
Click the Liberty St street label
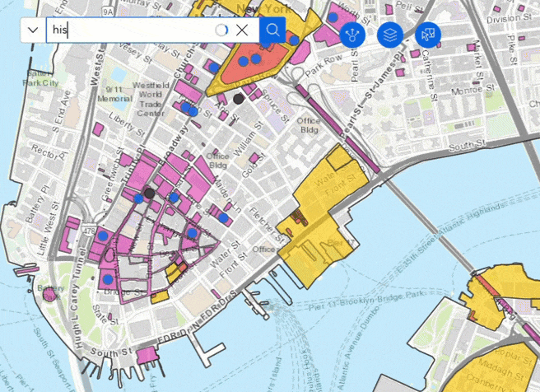[127, 124]
